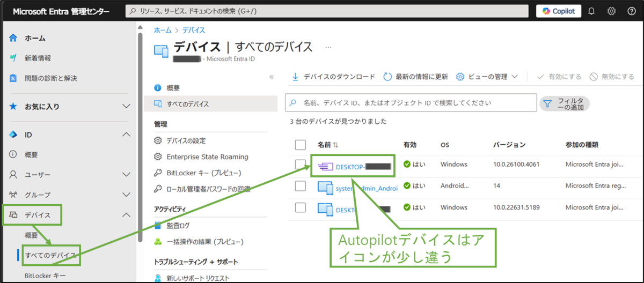Click the バージョン column header

click(509, 145)
